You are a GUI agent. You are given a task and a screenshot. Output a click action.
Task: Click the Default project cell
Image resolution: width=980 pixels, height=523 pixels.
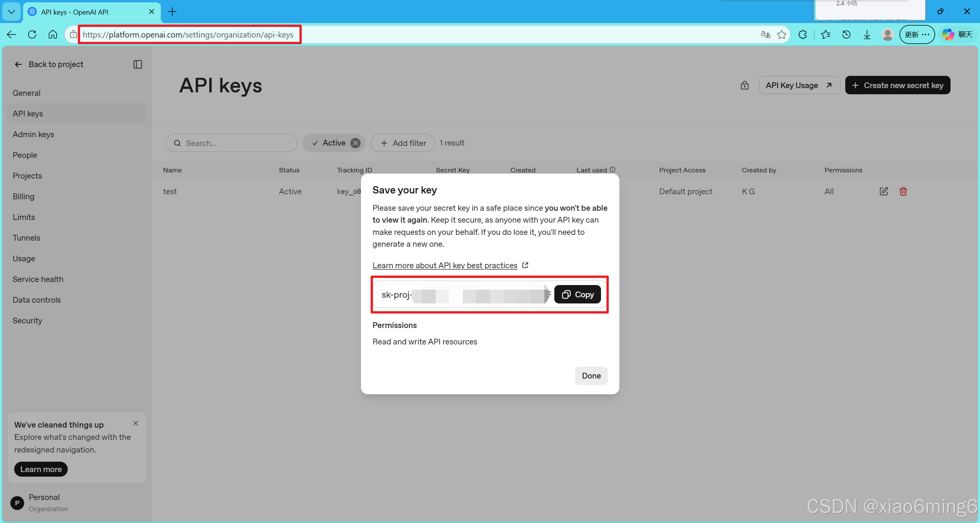686,192
